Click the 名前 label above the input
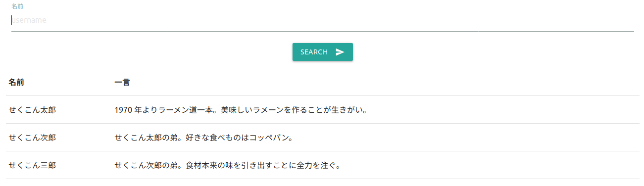This screenshot has height=186, width=644. (x=17, y=6)
